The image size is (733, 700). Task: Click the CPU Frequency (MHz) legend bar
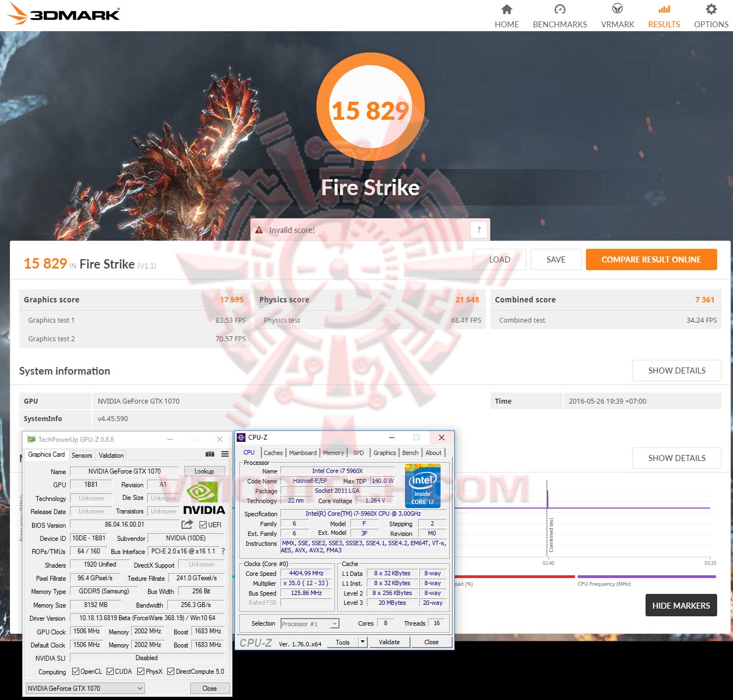click(x=647, y=576)
